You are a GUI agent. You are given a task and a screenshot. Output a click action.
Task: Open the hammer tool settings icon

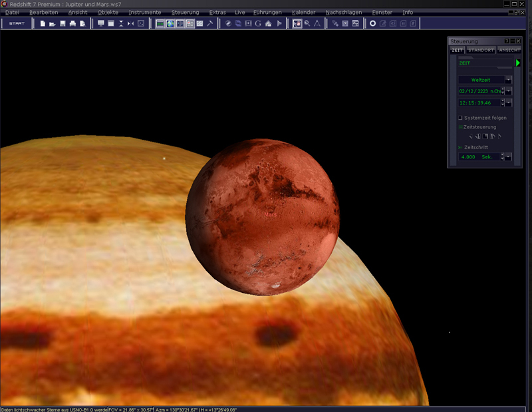pyautogui.click(x=210, y=23)
